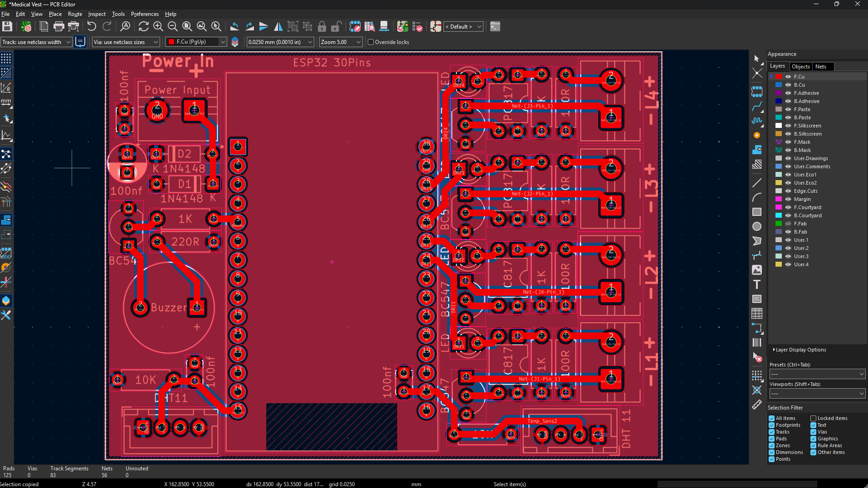The image size is (868, 488).
Task: Switch units to millimeters icon
Action: 6,103
